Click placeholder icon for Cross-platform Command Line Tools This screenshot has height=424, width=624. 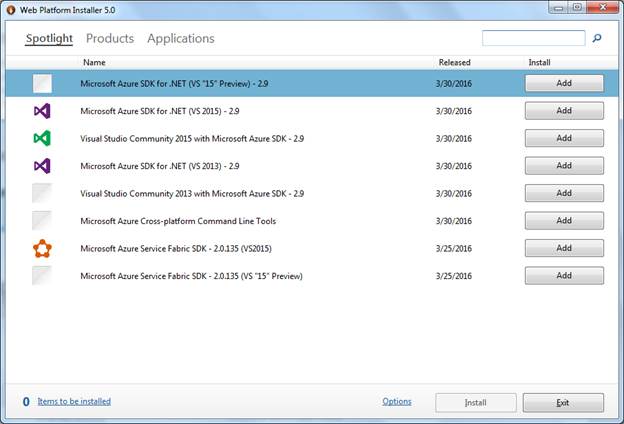pyautogui.click(x=42, y=221)
